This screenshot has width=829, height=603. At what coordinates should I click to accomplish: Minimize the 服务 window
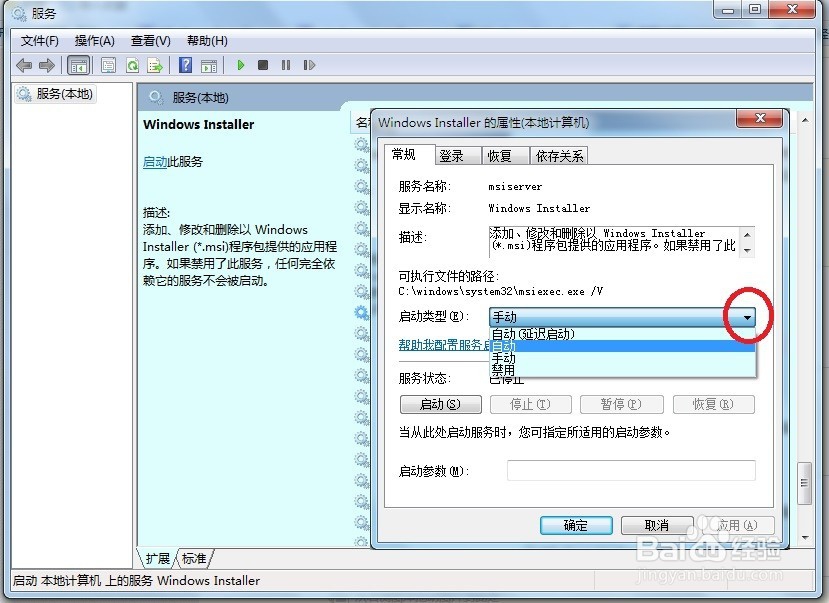tap(728, 9)
